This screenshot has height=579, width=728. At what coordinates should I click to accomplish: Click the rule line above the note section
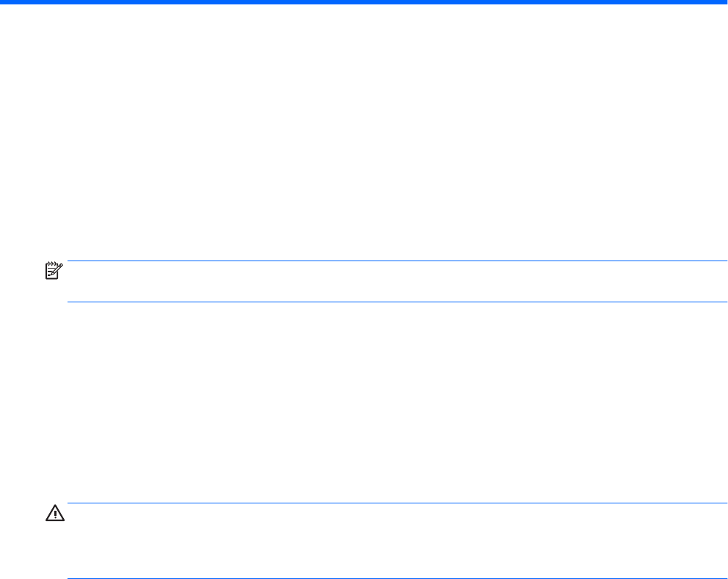[396, 261]
